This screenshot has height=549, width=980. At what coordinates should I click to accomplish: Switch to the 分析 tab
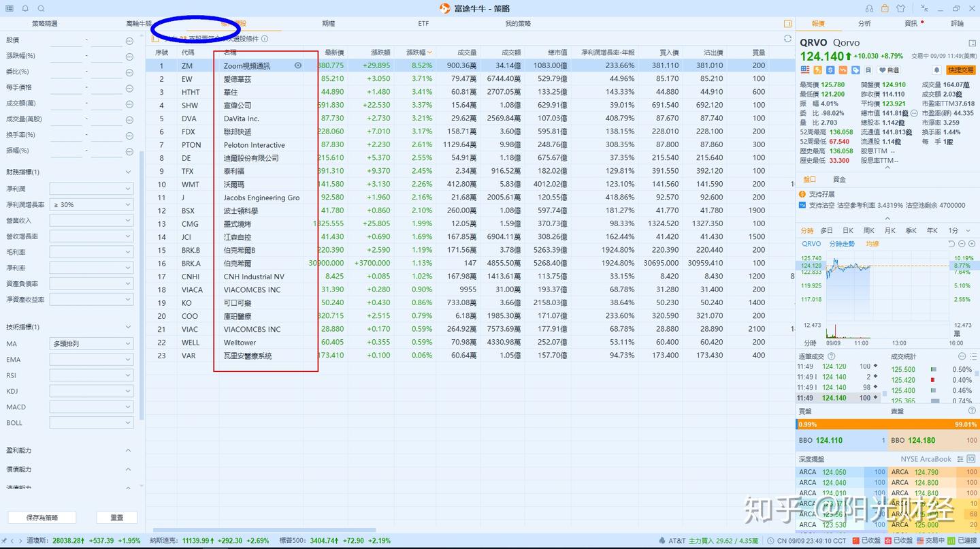(864, 22)
